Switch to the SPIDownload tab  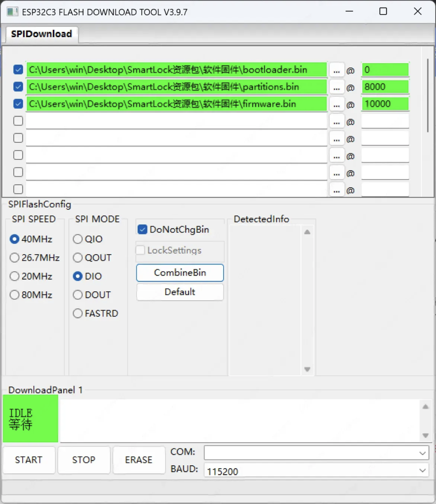point(42,34)
